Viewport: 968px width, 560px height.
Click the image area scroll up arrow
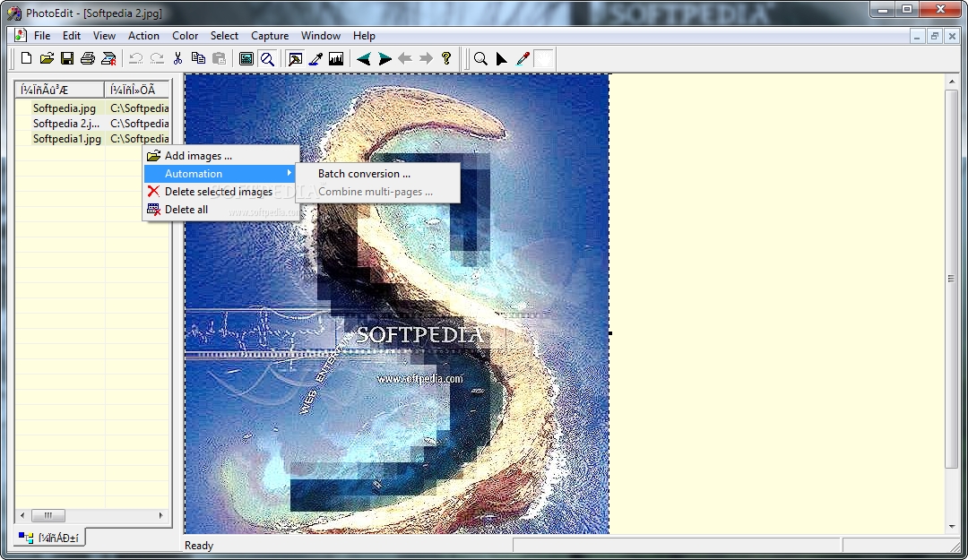[x=951, y=82]
